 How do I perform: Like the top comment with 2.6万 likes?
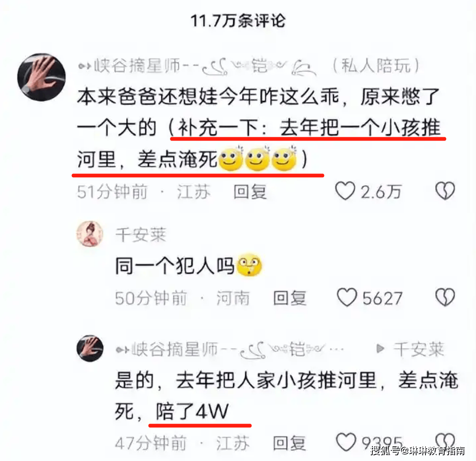pos(345,191)
